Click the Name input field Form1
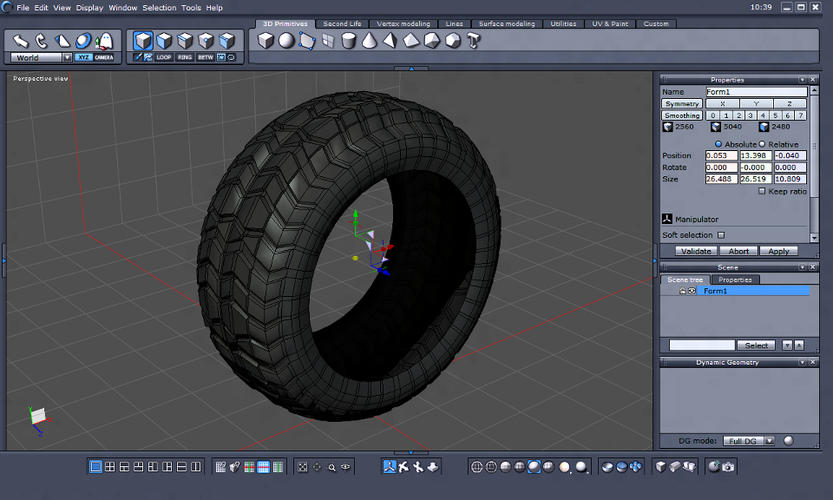Viewport: 833px width, 500px height. pos(756,92)
